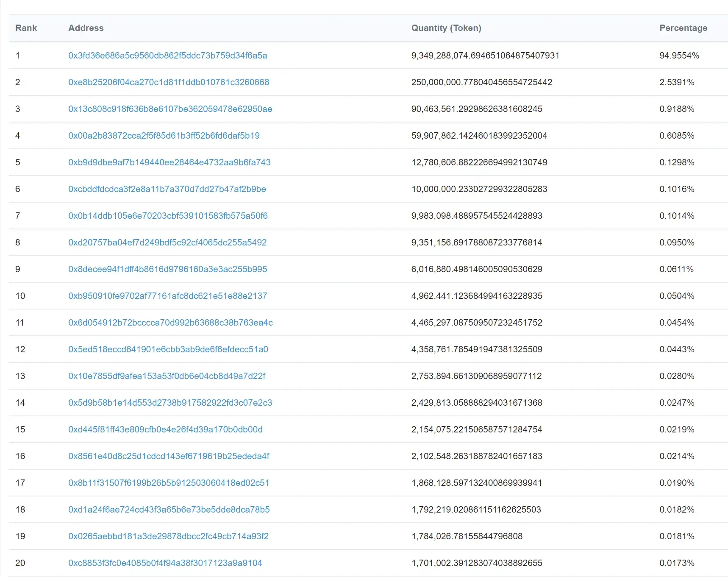The width and height of the screenshot is (728, 577).
Task: Click the 0.1298% percentage cell
Action: (677, 162)
